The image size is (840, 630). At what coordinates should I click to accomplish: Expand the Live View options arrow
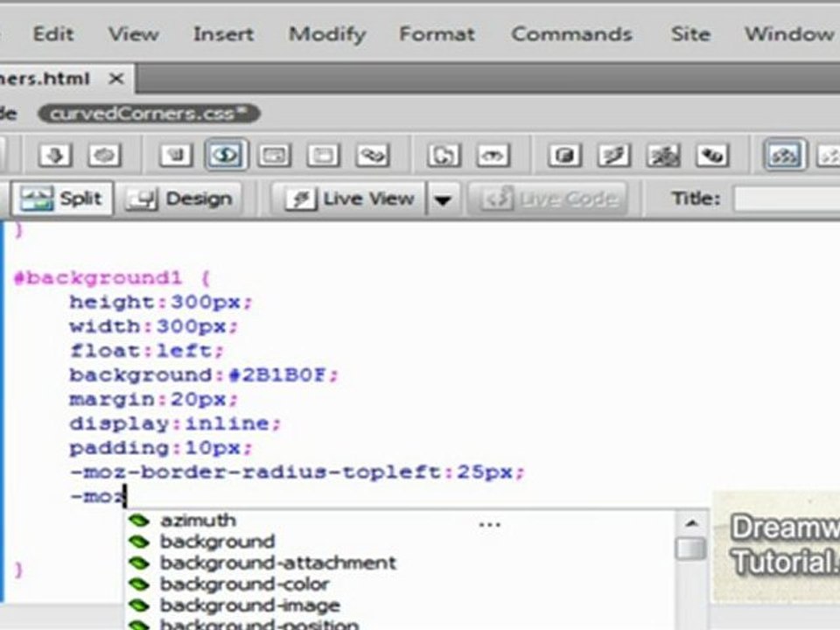click(x=443, y=199)
